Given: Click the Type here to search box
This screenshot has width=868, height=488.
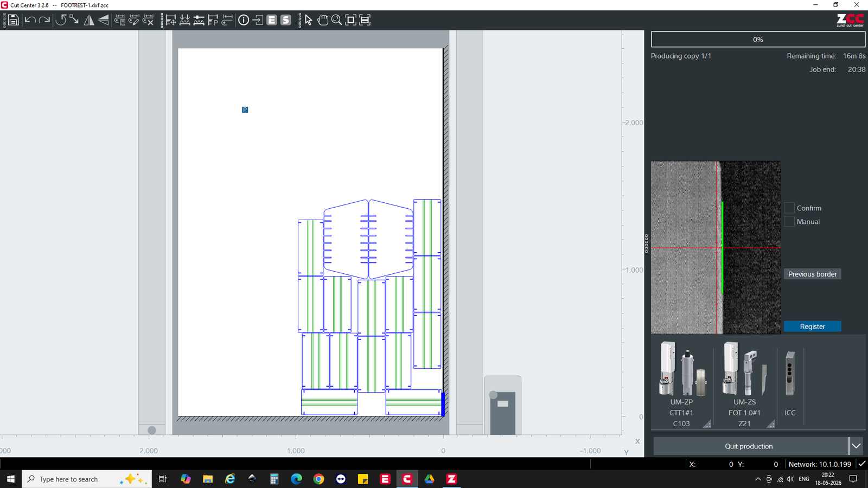Looking at the screenshot, I should coord(87,479).
